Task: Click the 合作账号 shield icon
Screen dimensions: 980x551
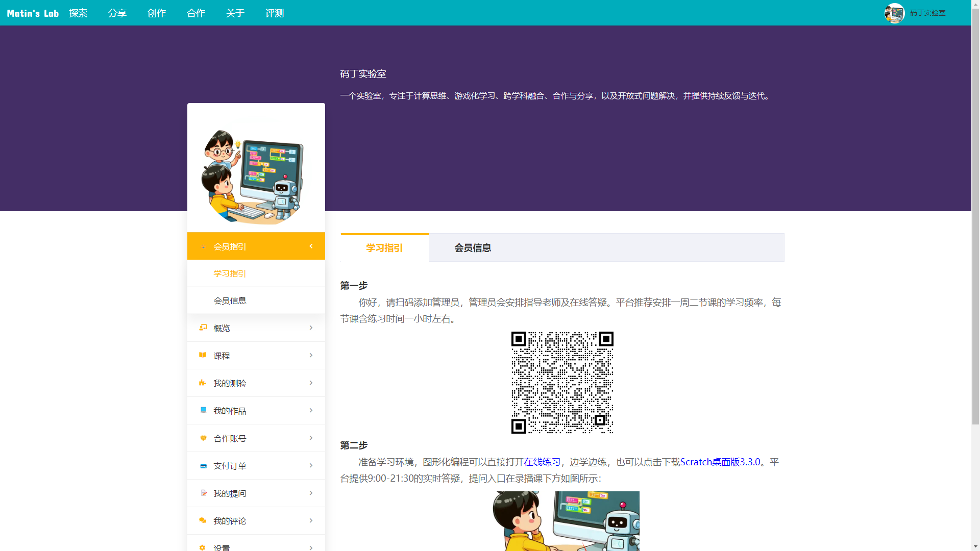Action: [x=203, y=438]
